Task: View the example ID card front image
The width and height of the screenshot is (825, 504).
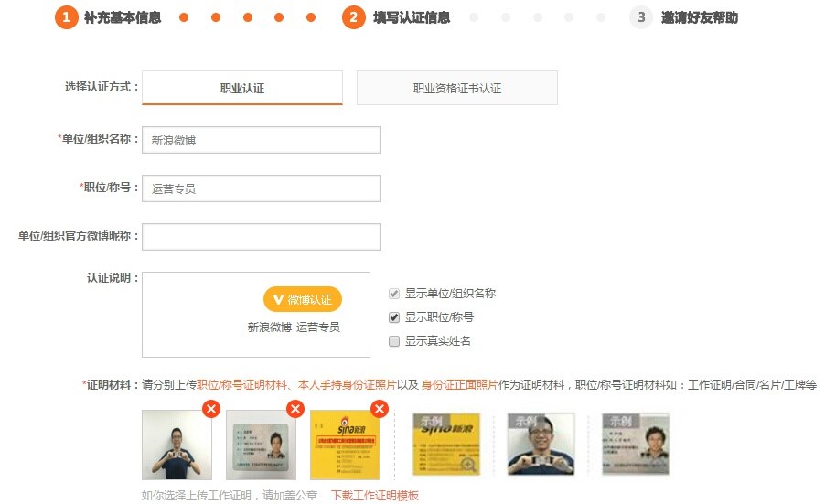Action: tap(636, 445)
